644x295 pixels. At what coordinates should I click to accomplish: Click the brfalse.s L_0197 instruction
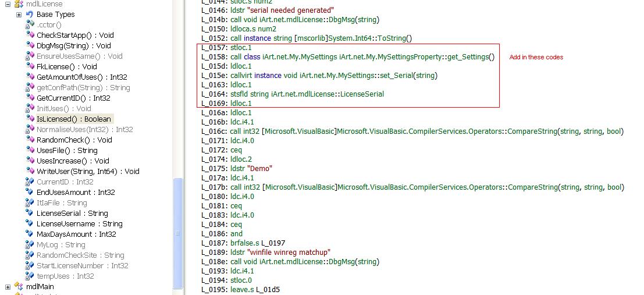[x=258, y=243]
